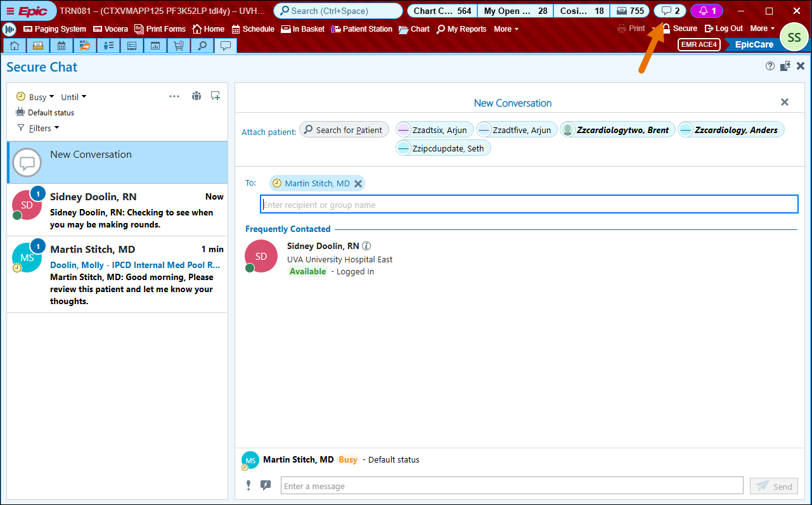Open Patient Station from the toolbar
812x505 pixels.
pos(361,29)
